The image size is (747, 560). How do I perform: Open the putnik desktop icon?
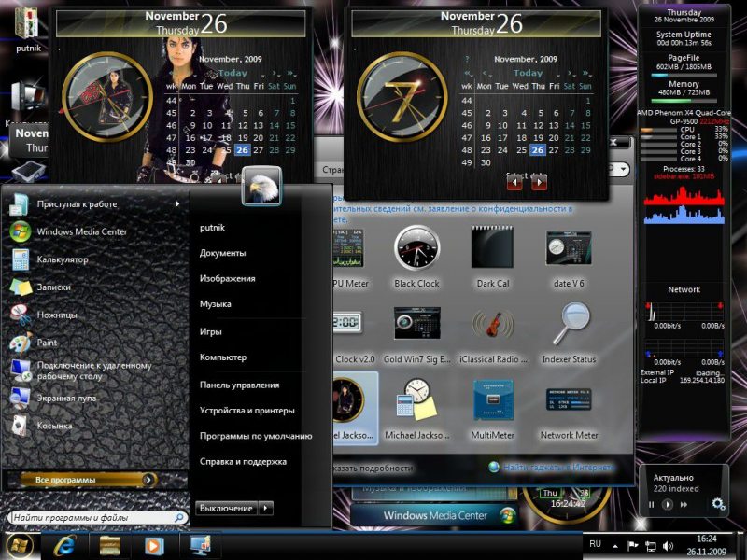coord(29,29)
